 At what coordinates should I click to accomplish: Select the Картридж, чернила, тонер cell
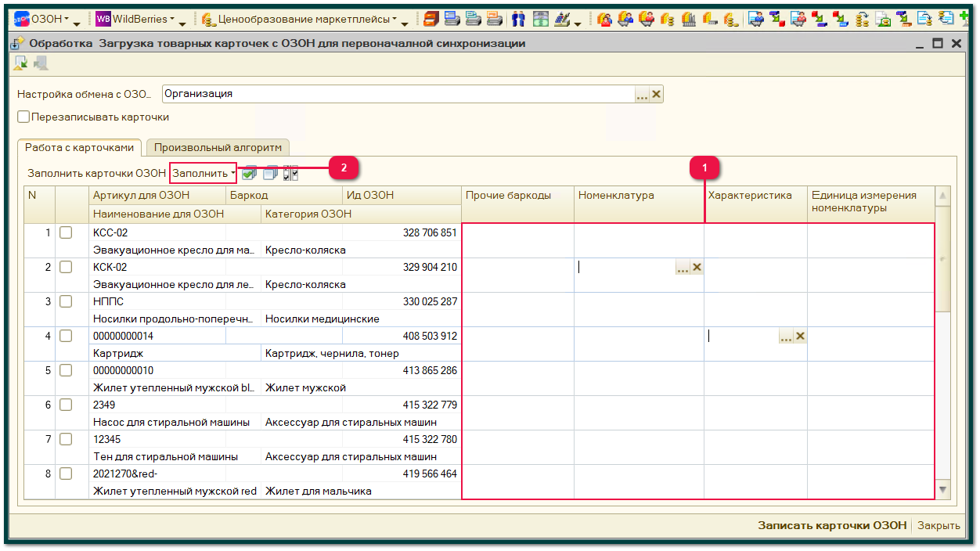pyautogui.click(x=361, y=354)
